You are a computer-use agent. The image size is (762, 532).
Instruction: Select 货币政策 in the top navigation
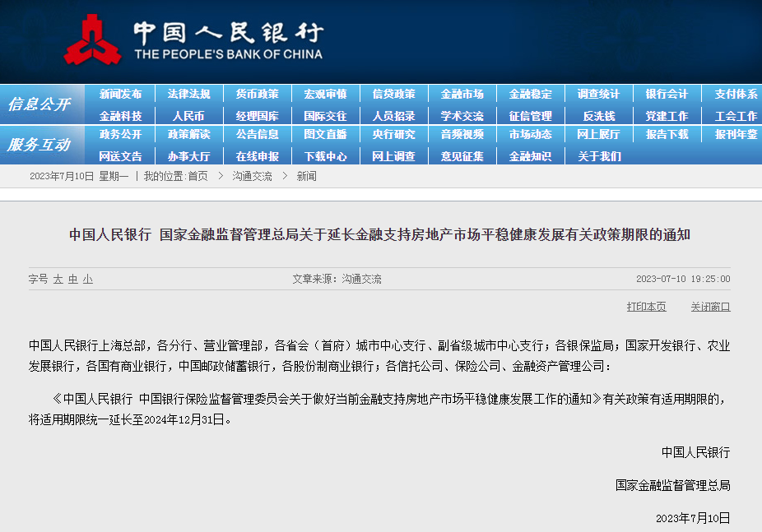click(257, 94)
